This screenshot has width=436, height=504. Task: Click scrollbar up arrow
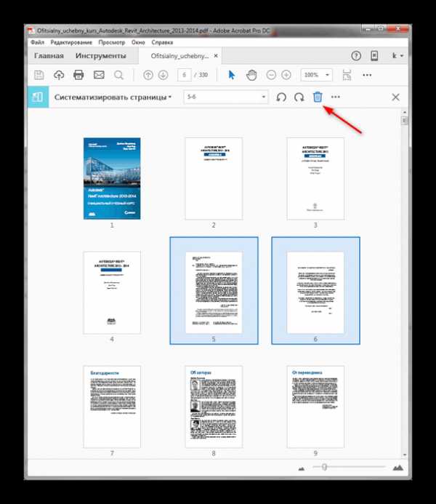(x=405, y=112)
